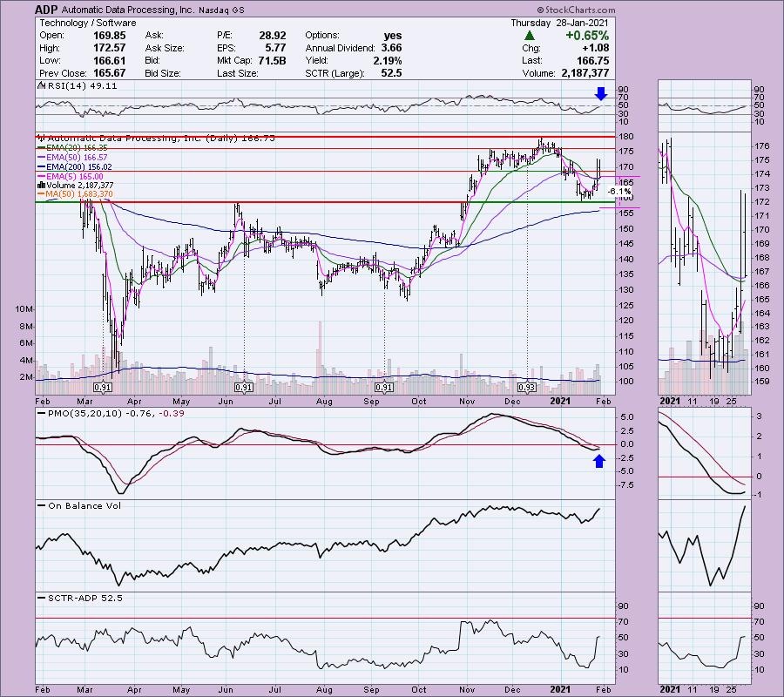Click the 159 axis label on zoomed chart
The image size is (784, 697).
pyautogui.click(x=762, y=382)
